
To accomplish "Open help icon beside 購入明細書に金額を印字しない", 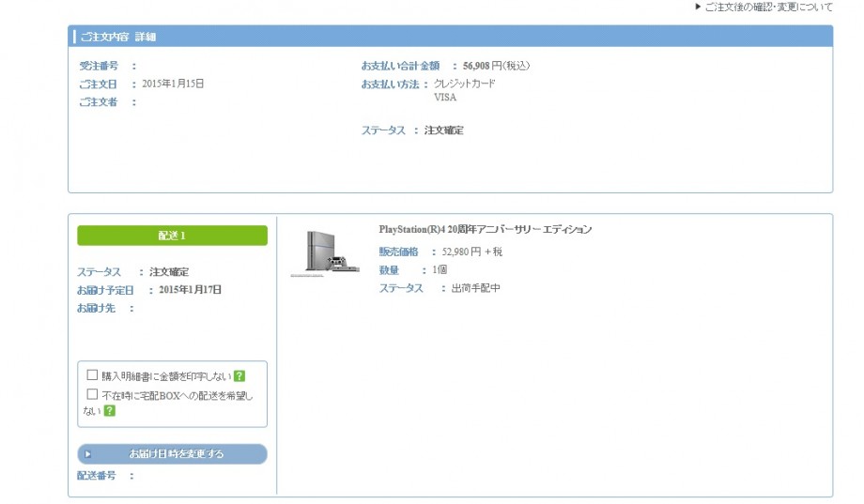I will click(x=239, y=376).
